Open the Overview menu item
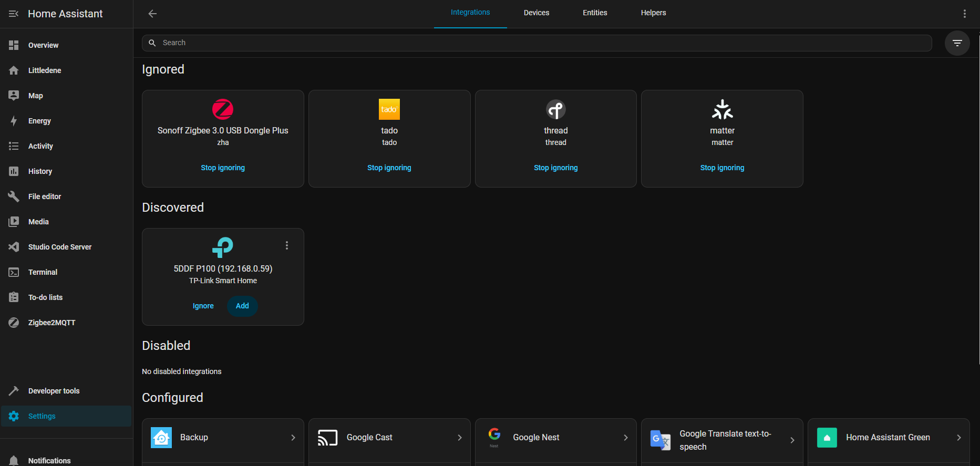 pyautogui.click(x=66, y=45)
